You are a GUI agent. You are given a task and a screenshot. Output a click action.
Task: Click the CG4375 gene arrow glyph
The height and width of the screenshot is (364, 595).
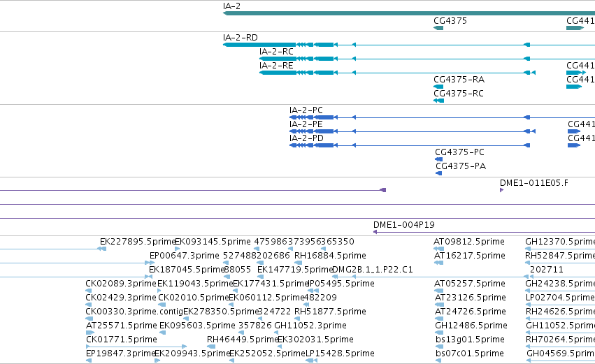coord(438,28)
